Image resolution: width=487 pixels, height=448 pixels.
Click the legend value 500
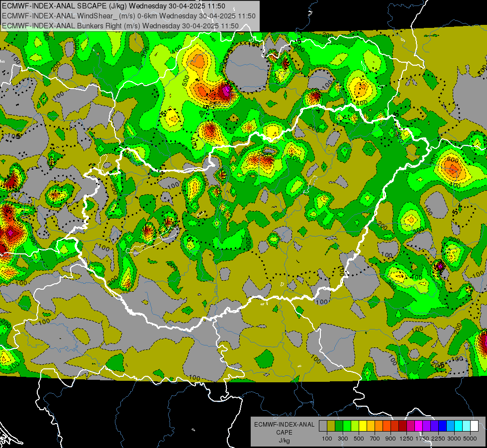click(359, 439)
